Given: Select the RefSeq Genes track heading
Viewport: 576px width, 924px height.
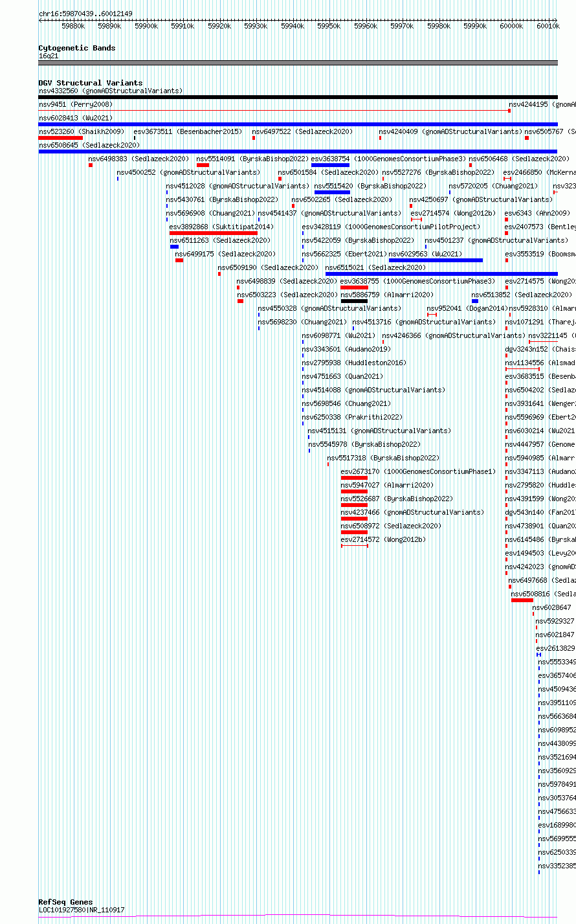Looking at the screenshot, I should [x=65, y=902].
